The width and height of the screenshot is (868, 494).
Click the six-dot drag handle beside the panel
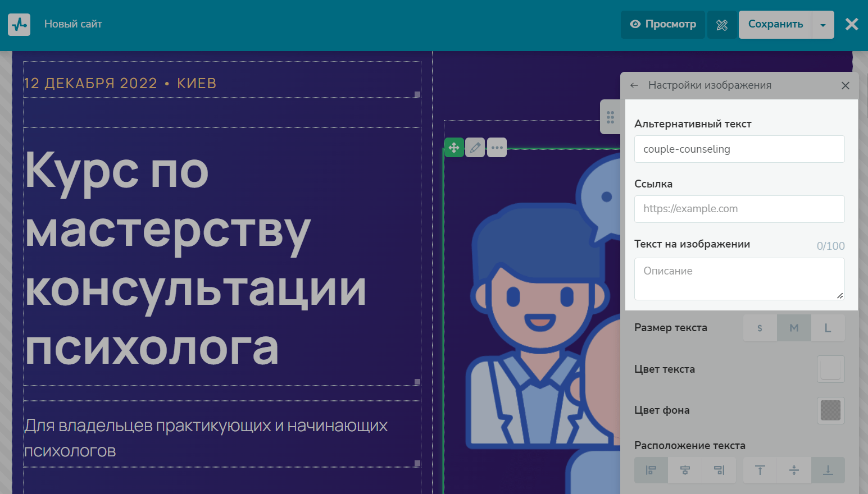(610, 117)
